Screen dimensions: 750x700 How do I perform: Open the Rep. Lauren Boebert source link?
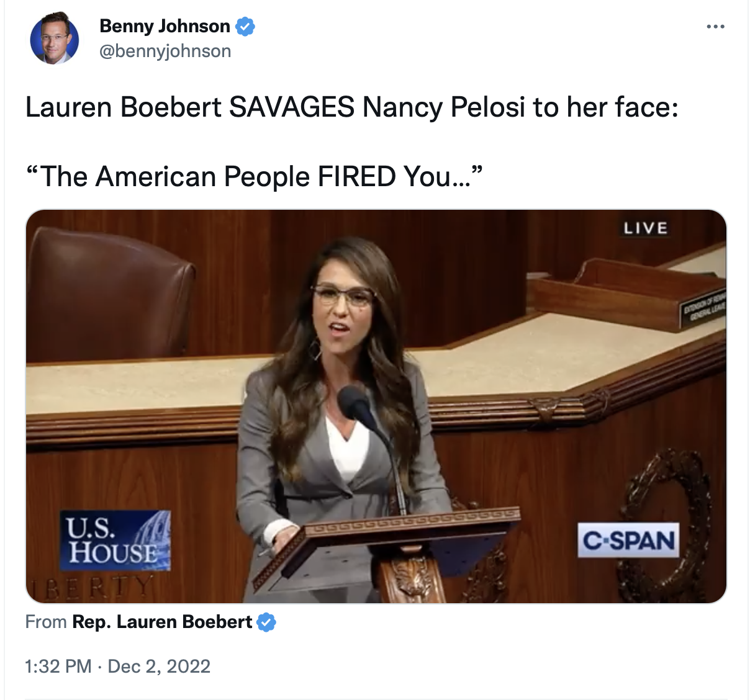click(162, 622)
